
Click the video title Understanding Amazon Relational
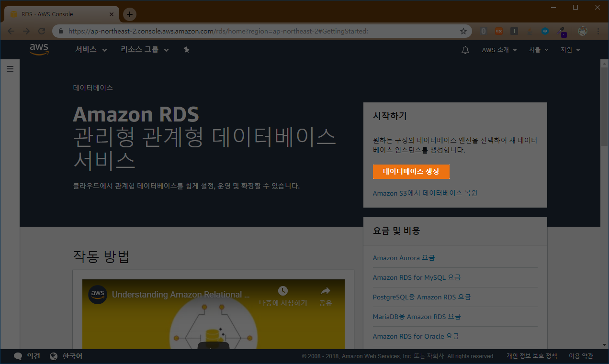click(181, 295)
